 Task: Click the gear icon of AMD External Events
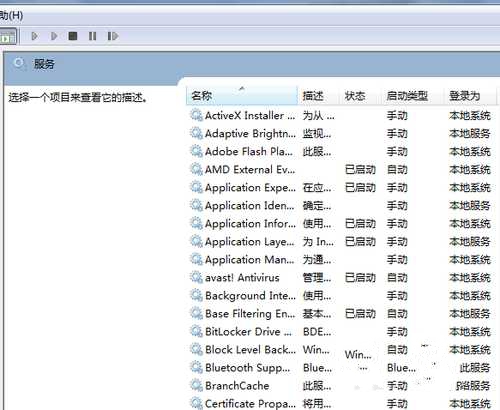click(x=196, y=169)
